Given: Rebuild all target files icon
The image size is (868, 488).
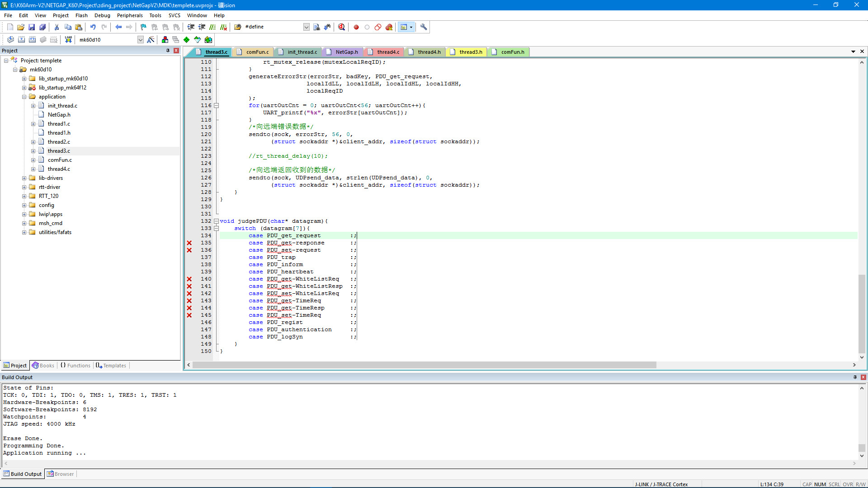Looking at the screenshot, I should 32,40.
